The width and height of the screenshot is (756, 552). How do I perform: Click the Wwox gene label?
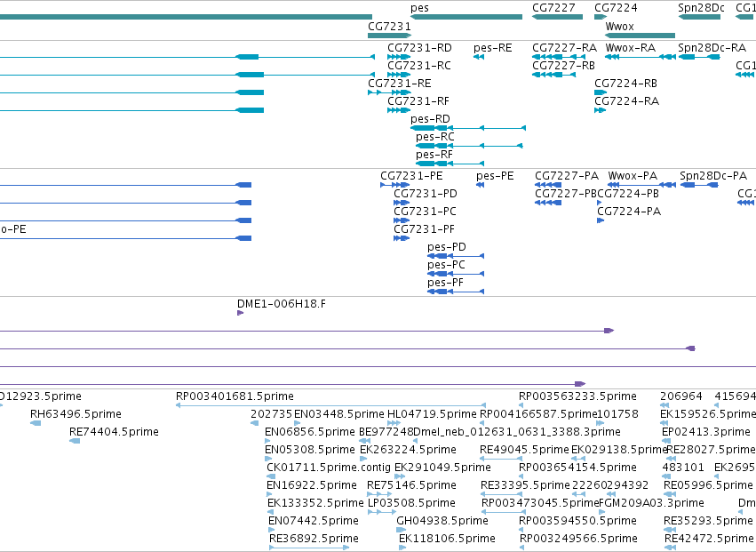click(x=619, y=27)
